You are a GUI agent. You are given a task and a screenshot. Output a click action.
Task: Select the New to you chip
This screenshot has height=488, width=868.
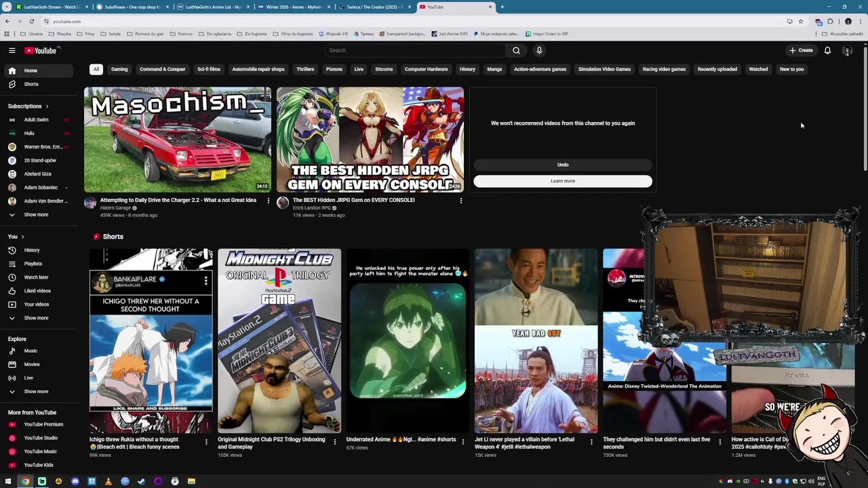pos(791,69)
